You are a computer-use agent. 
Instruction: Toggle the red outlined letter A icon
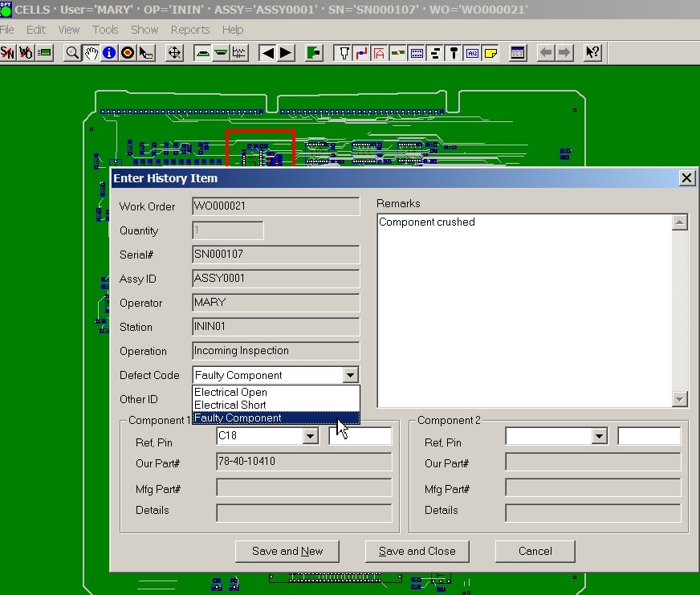[380, 53]
